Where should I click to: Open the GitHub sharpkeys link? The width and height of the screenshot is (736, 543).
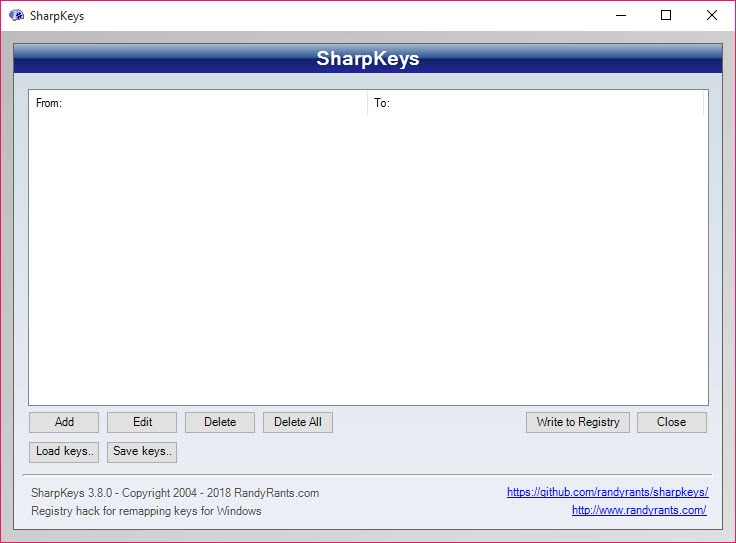(607, 492)
